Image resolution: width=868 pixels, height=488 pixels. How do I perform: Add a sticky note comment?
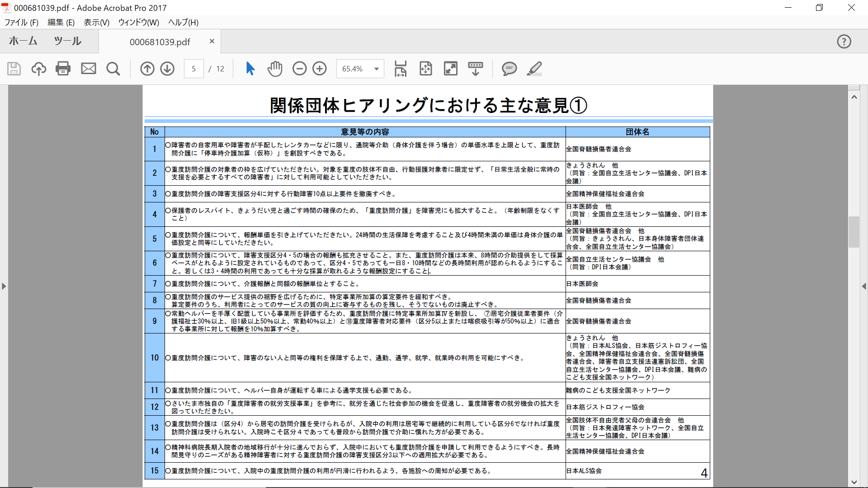coord(509,69)
